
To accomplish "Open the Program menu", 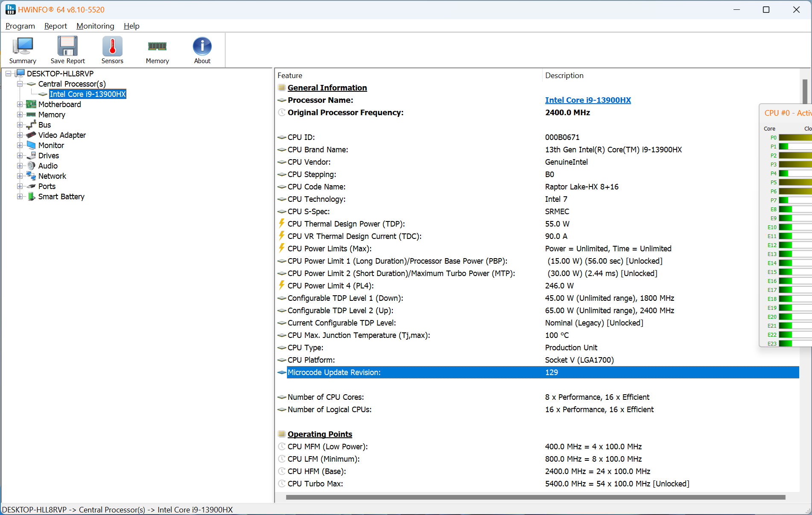I will click(x=20, y=26).
